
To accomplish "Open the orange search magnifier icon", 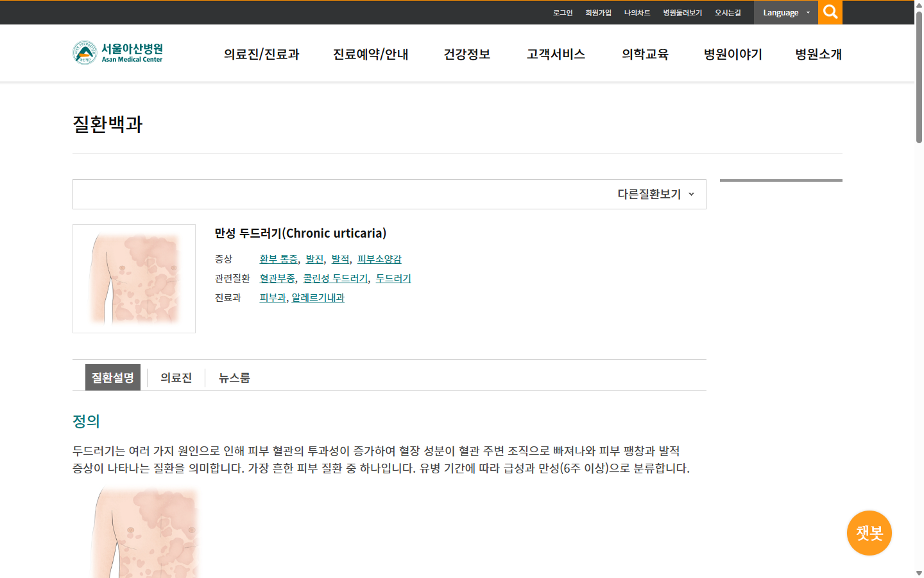I will click(830, 12).
